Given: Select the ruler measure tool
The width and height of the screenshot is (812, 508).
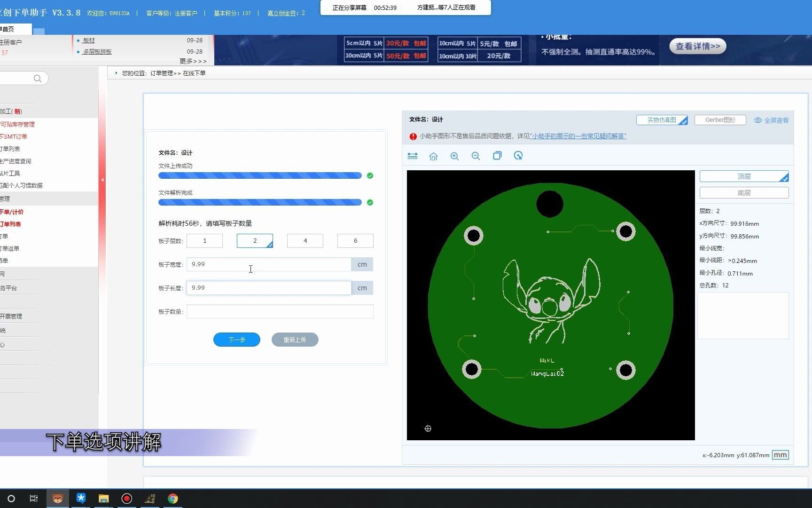Looking at the screenshot, I should click(x=413, y=156).
